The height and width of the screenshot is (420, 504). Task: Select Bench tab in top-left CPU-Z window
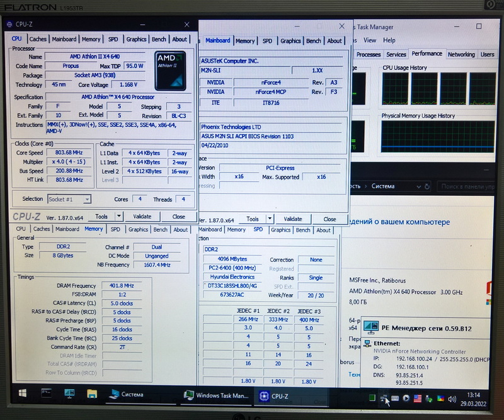pyautogui.click(x=159, y=39)
